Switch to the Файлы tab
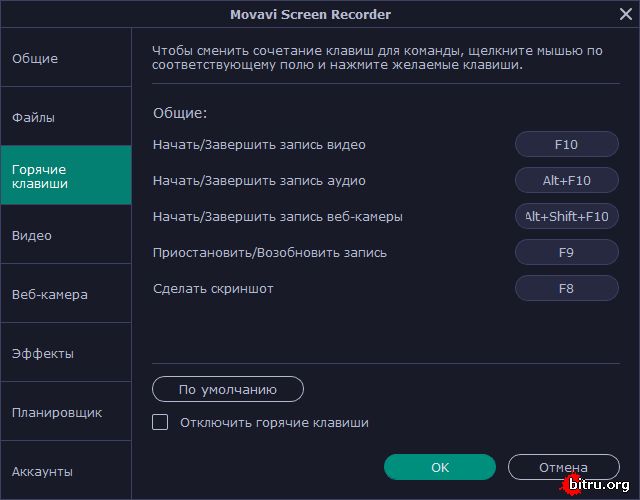The height and width of the screenshot is (500, 640). click(66, 116)
